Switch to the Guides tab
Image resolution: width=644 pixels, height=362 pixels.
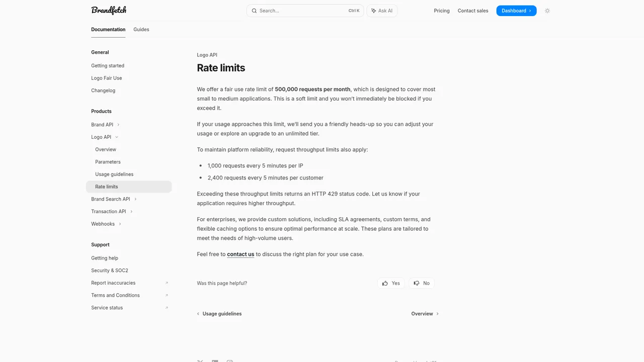141,29
